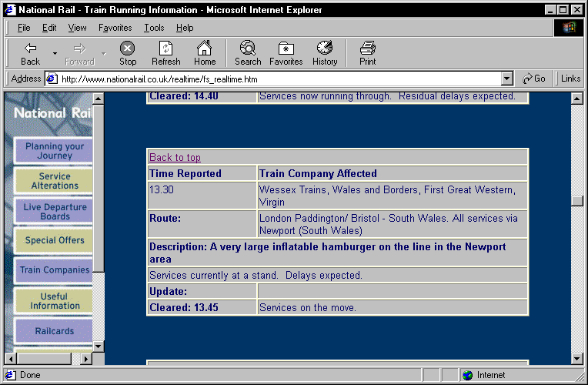Expand the Links toolbar
Screen dimensions: 588x385
click(x=570, y=79)
